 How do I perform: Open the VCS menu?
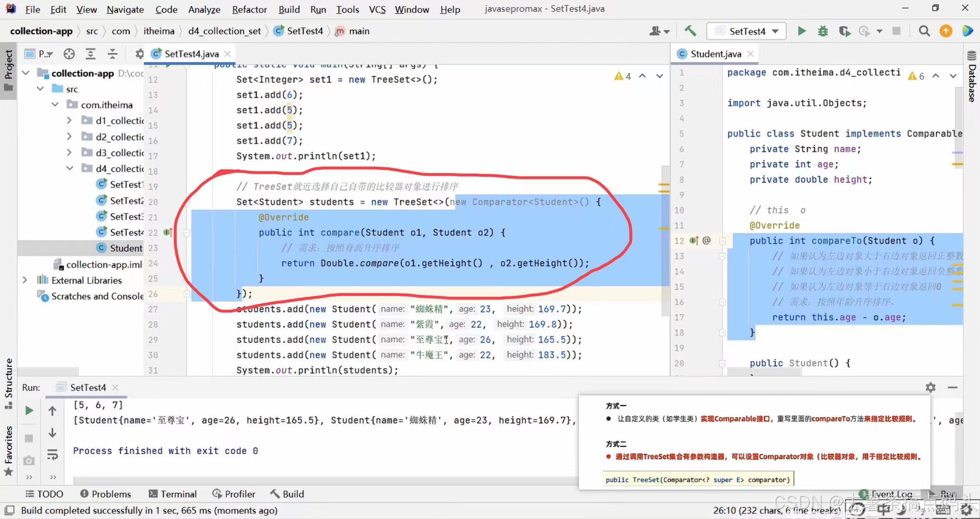[376, 9]
